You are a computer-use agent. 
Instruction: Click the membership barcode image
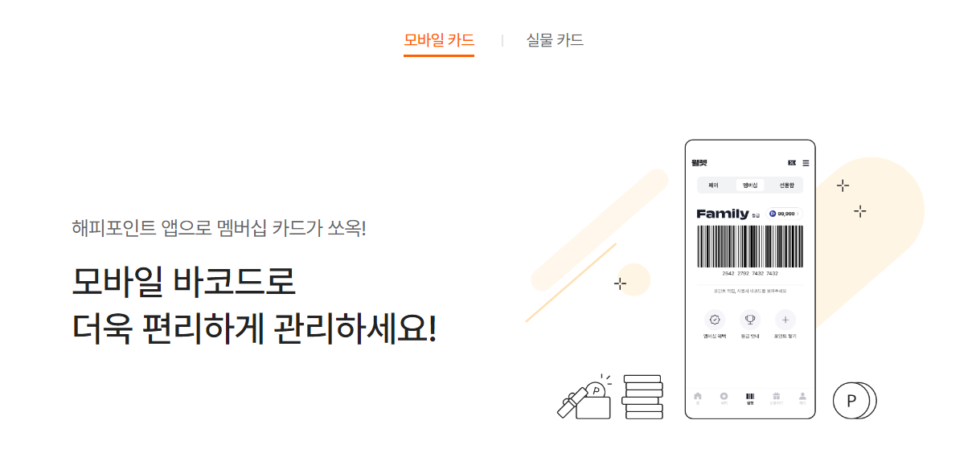[750, 247]
